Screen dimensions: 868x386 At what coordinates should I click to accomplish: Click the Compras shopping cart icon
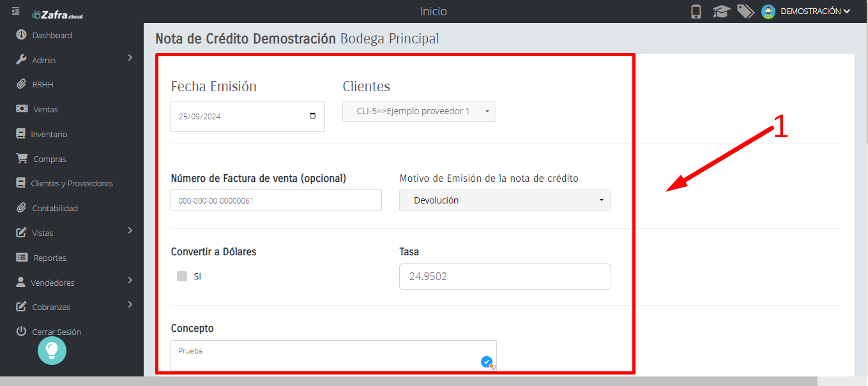[x=22, y=159]
